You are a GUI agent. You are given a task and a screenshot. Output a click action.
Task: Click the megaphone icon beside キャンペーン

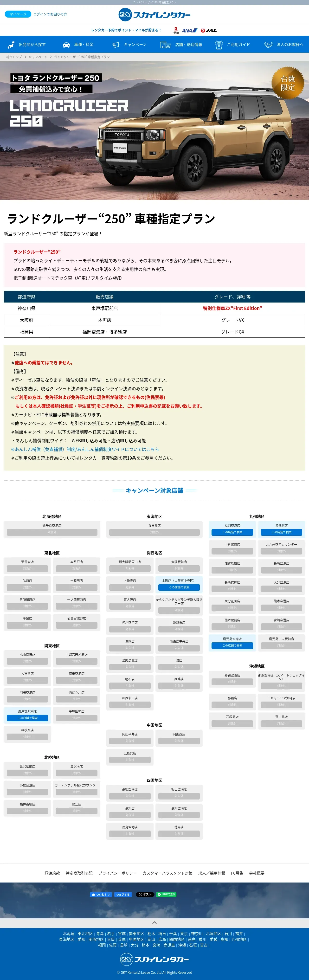pyautogui.click(x=116, y=45)
